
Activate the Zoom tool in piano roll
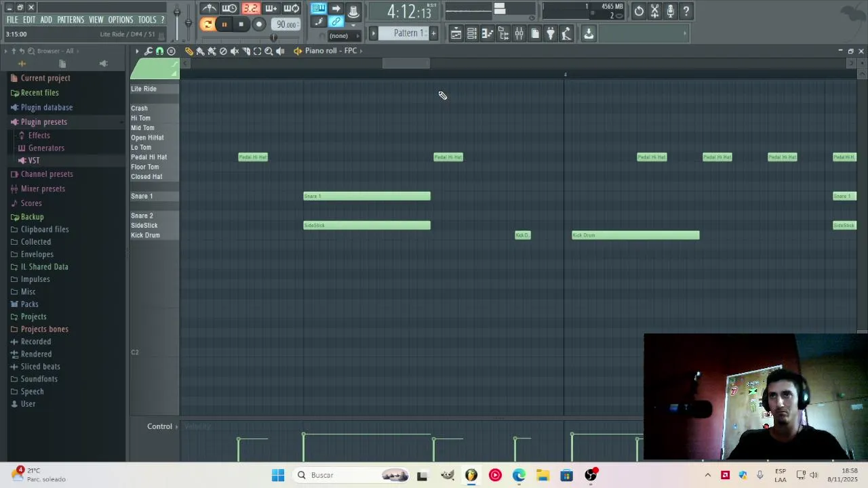(269, 51)
